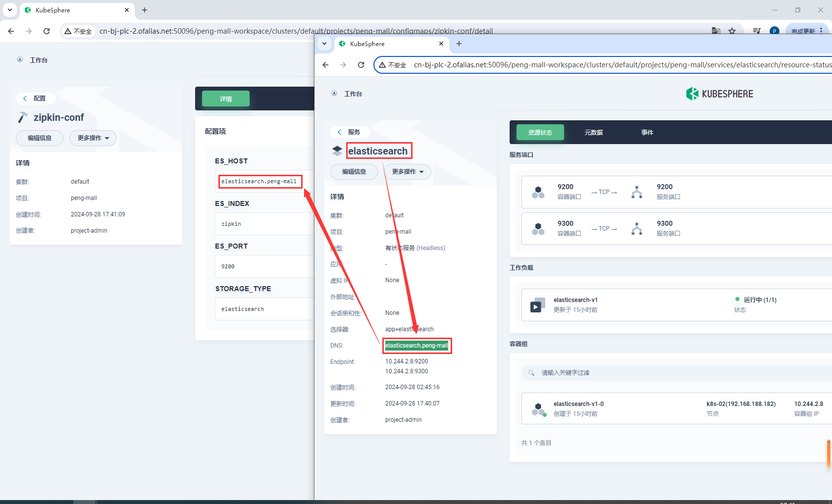Image resolution: width=832 pixels, height=504 pixels.
Task: Go forward in the front browser window
Action: pos(343,65)
